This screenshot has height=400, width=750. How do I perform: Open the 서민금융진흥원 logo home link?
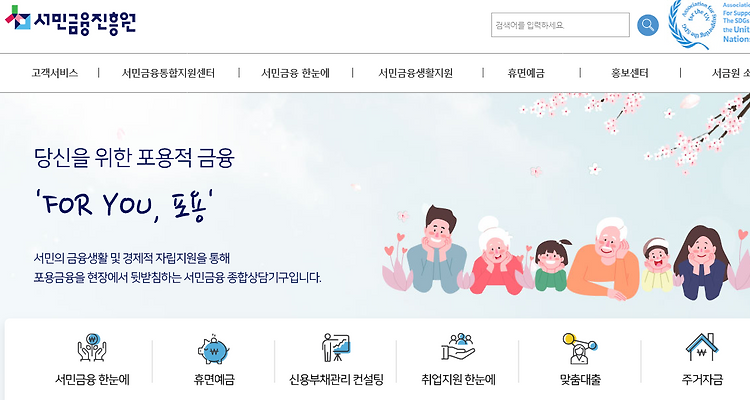click(71, 21)
